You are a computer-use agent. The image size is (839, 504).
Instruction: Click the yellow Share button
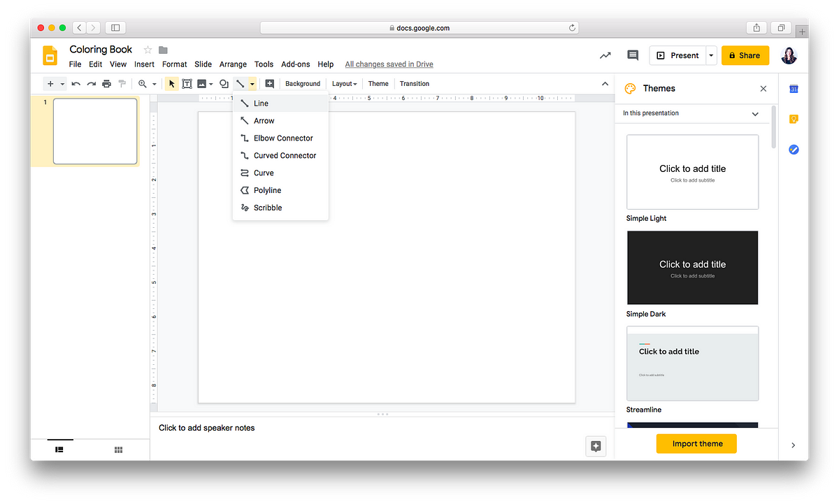coord(745,55)
